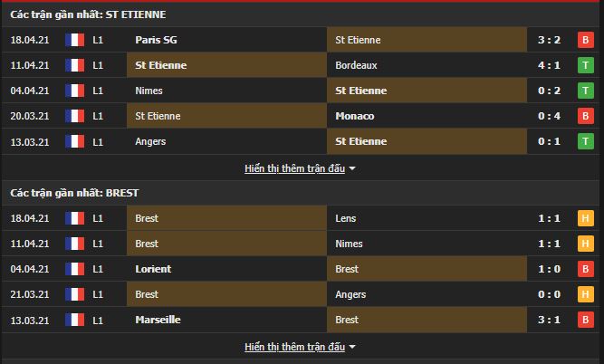
Task: Click the green T badge for Nimes 0:2 result
Action: click(x=585, y=91)
